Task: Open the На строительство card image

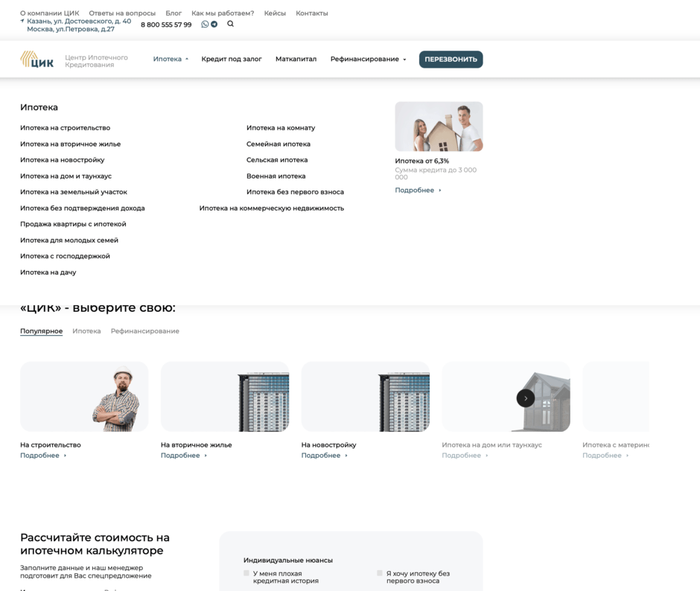Action: [84, 397]
